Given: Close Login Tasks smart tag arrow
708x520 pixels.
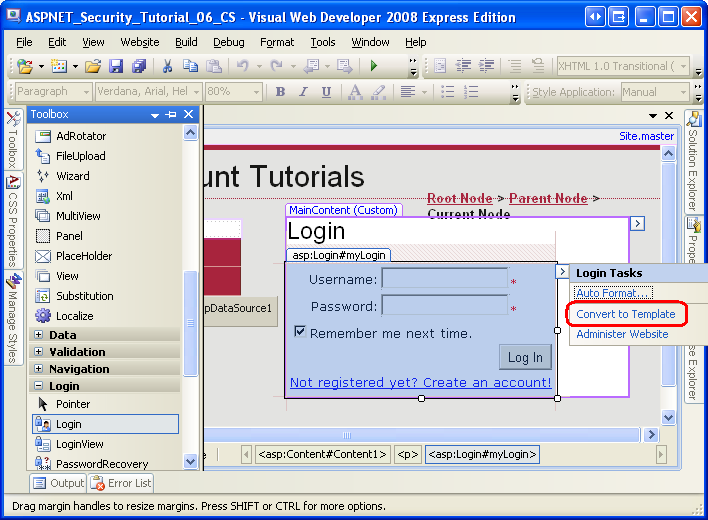Looking at the screenshot, I should coord(562,272).
